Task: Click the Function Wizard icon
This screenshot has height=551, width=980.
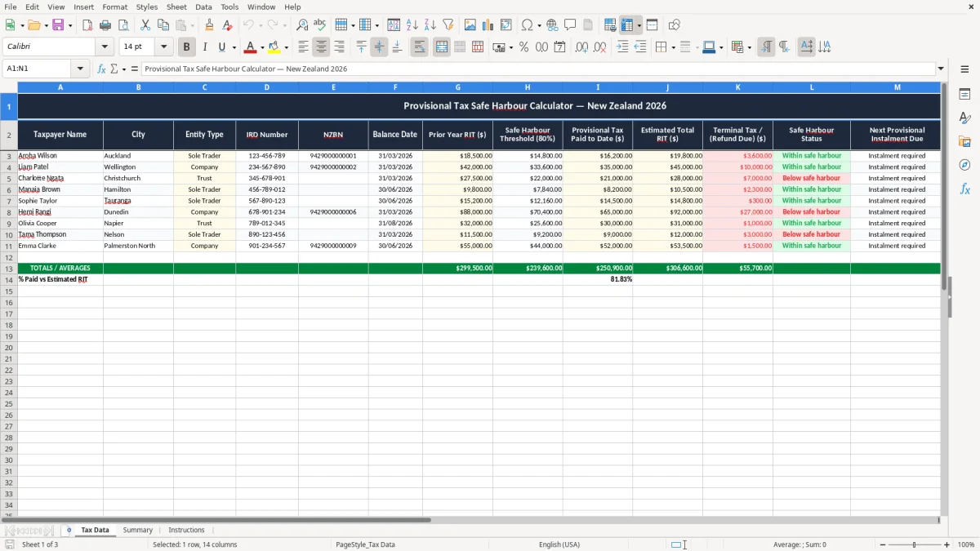Action: pyautogui.click(x=101, y=69)
